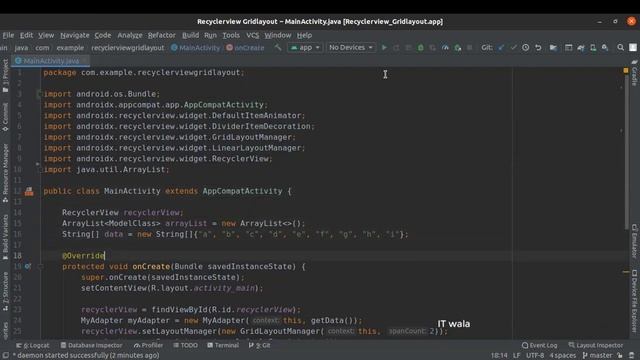Image resolution: width=640 pixels, height=360 pixels.
Task: Open the No Devices dropdown
Action: (x=351, y=48)
